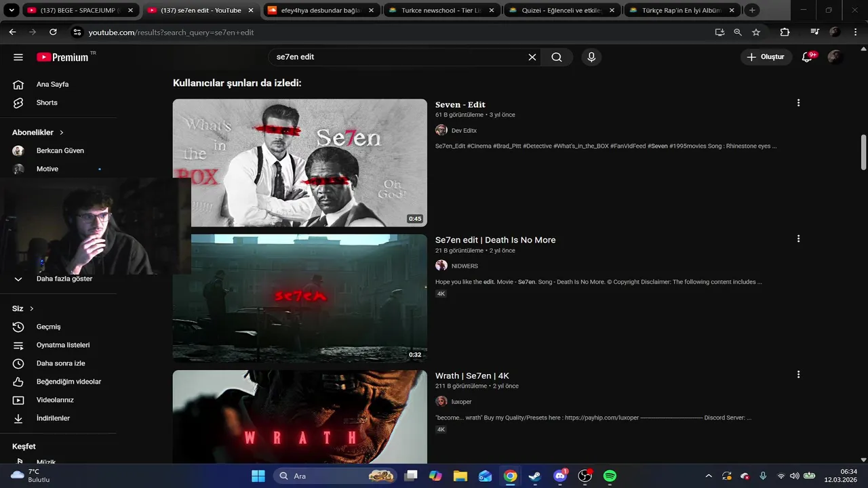This screenshot has height=488, width=868.
Task: Open Dev Editx channel avatar
Action: pos(441,130)
